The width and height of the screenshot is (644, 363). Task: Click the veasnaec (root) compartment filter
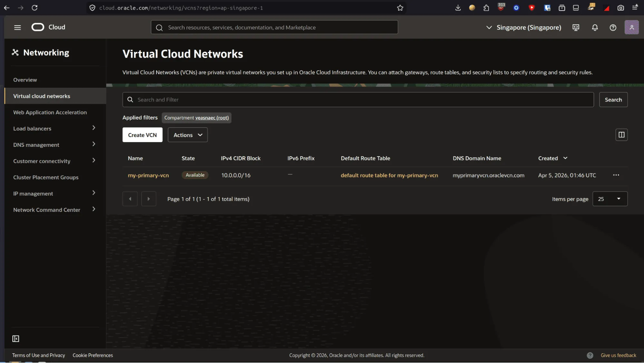click(x=212, y=118)
